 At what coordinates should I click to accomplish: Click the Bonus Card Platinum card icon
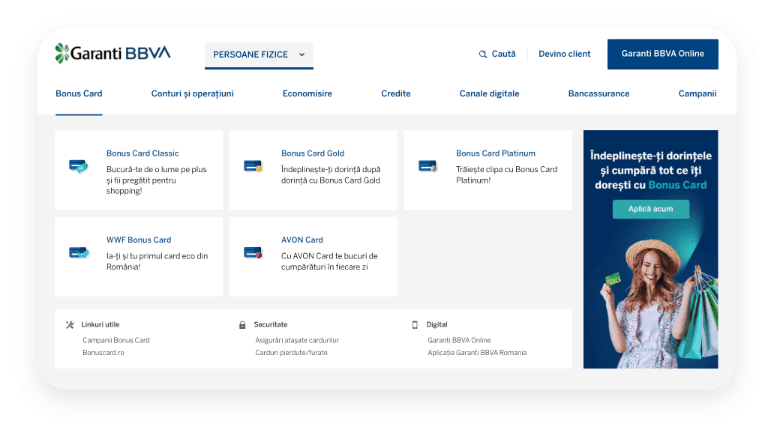(x=428, y=166)
